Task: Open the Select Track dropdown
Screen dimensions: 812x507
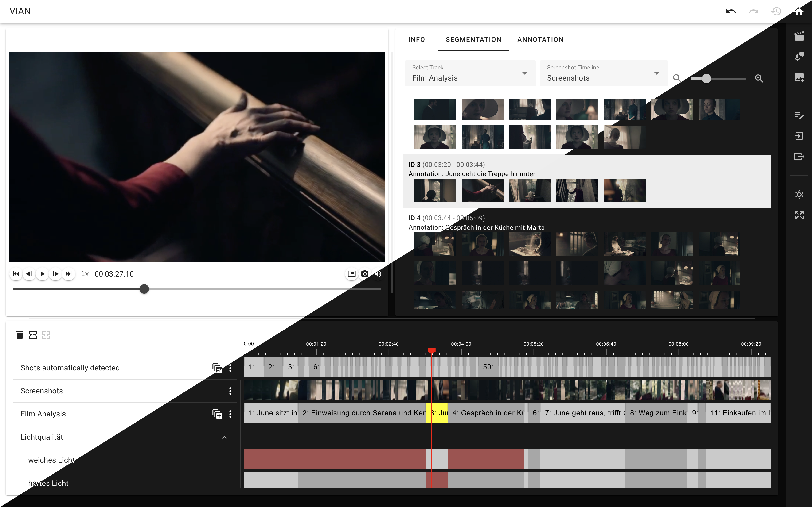Action: (x=470, y=73)
